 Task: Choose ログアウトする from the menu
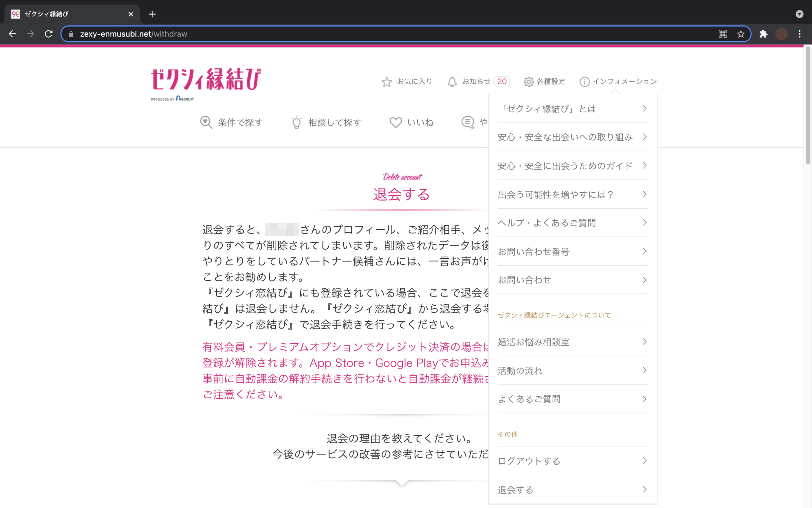[x=573, y=461]
